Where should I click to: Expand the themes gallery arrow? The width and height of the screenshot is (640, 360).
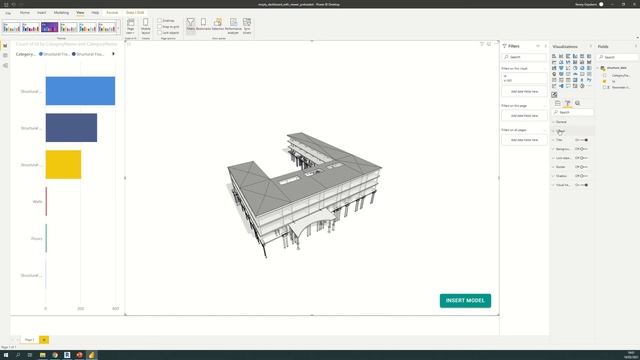[x=119, y=28]
